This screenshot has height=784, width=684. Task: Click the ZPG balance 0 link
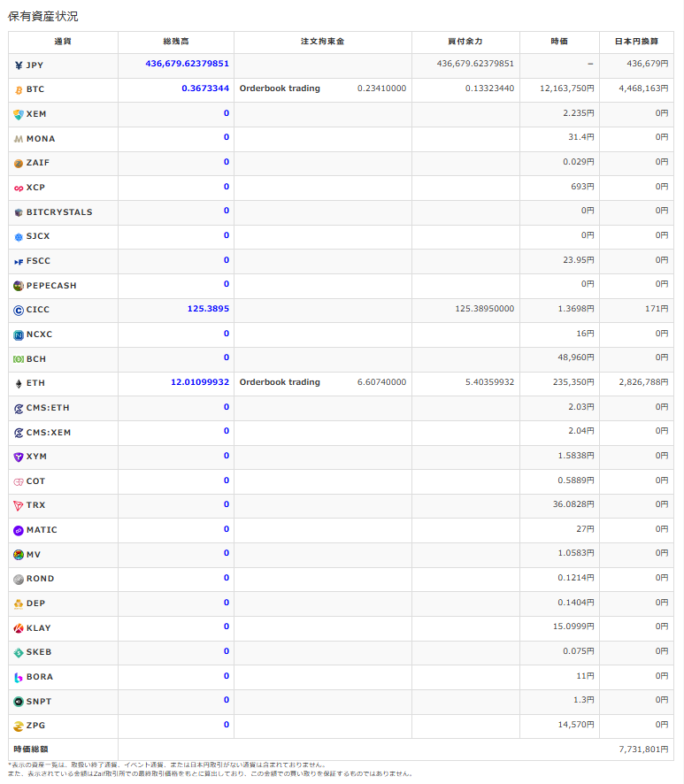[x=227, y=725]
